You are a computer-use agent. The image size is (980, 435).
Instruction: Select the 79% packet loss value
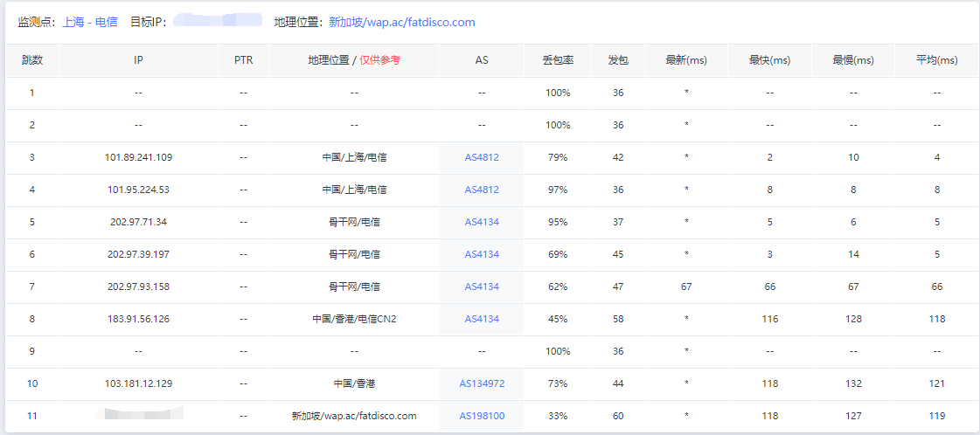[558, 157]
